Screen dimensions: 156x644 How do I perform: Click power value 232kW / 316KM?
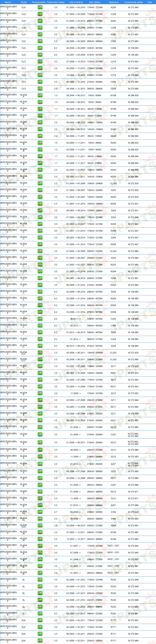(x=95, y=600)
